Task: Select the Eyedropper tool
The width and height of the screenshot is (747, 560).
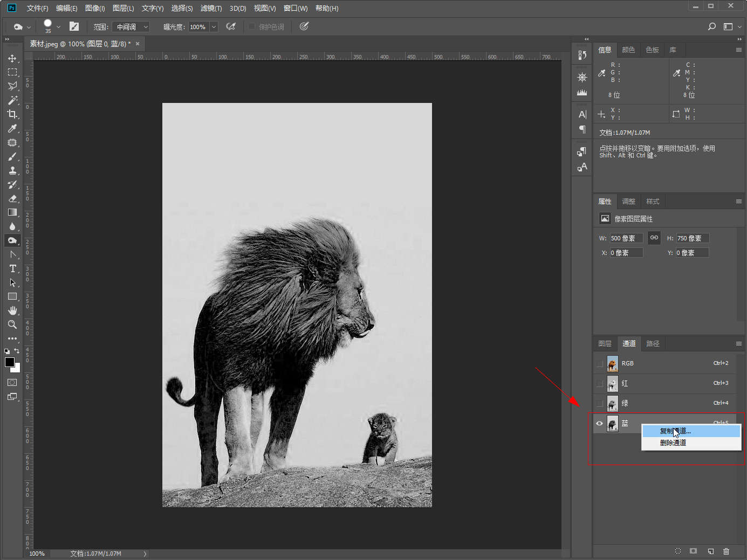Action: click(12, 128)
